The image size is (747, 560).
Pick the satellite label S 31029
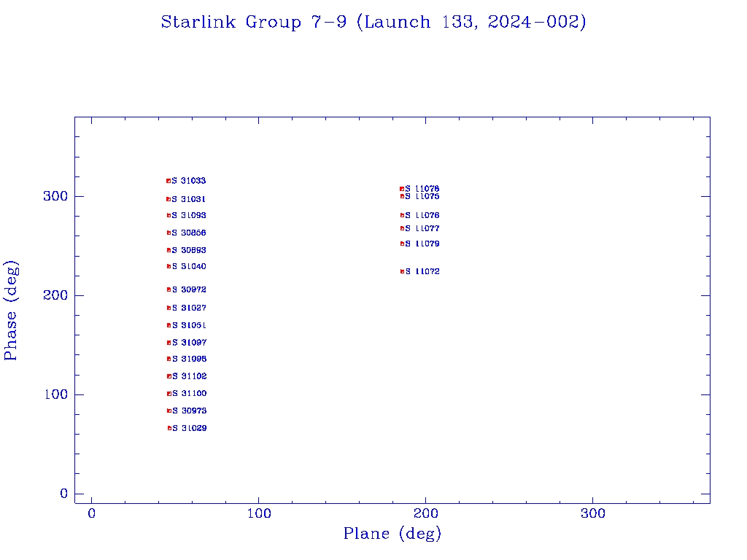[190, 428]
